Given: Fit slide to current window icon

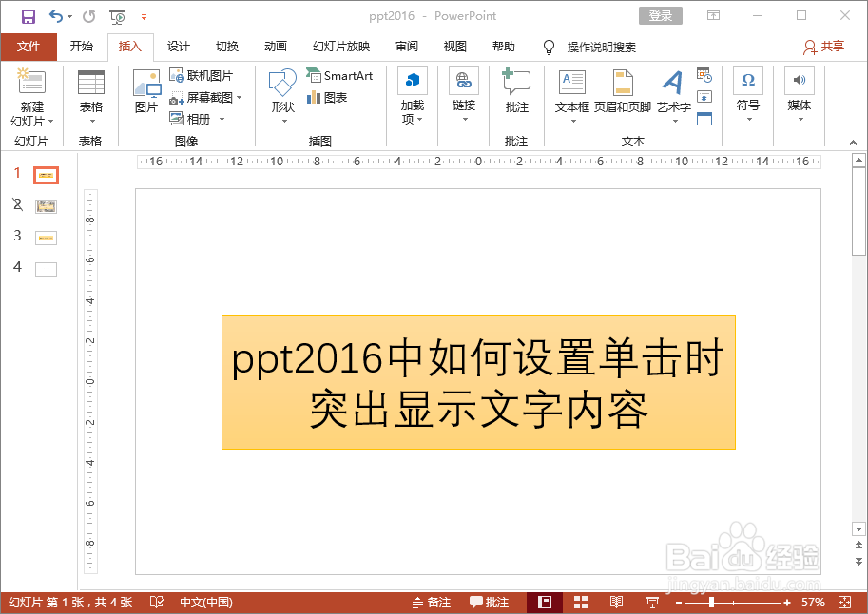Looking at the screenshot, I should click(845, 603).
